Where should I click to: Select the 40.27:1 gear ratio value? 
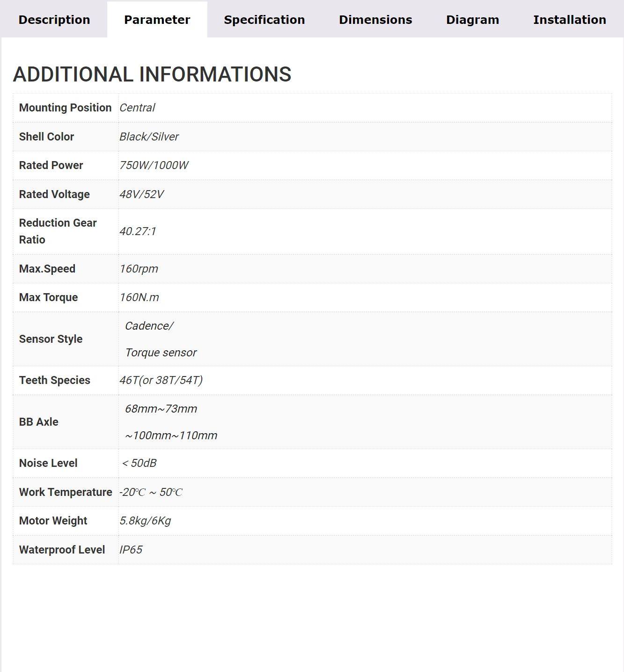(x=138, y=231)
